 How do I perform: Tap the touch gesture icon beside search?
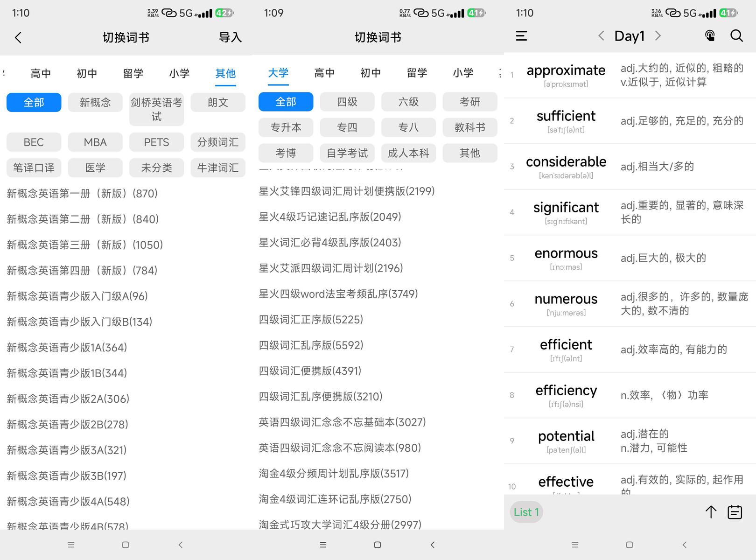(709, 36)
